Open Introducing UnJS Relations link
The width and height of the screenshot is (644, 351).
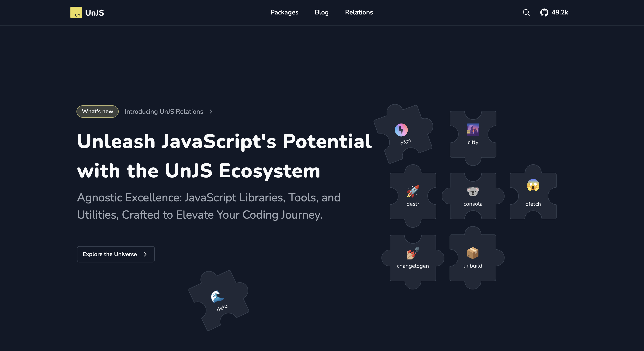164,112
